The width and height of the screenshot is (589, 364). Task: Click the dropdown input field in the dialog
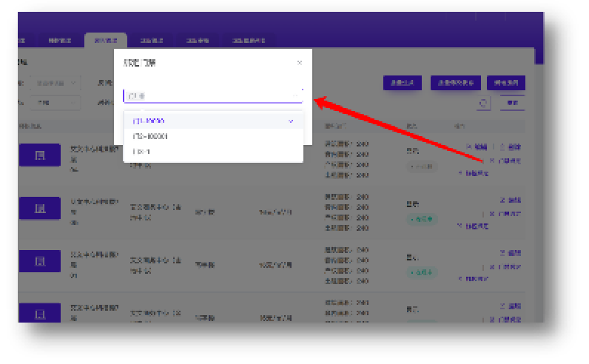click(x=212, y=95)
